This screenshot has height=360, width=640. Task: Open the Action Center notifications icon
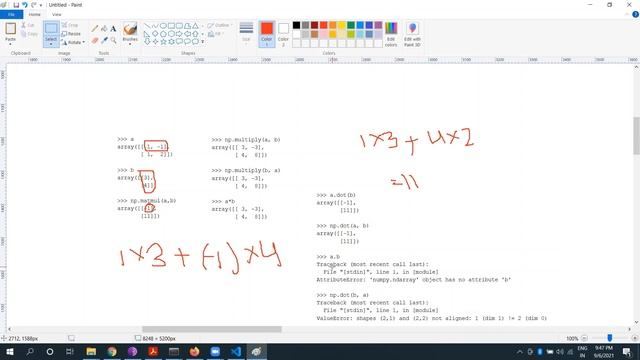(x=627, y=351)
